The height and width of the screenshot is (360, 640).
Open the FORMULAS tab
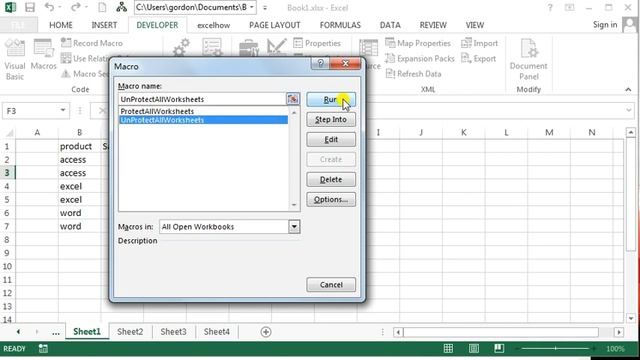pyautogui.click(x=340, y=25)
